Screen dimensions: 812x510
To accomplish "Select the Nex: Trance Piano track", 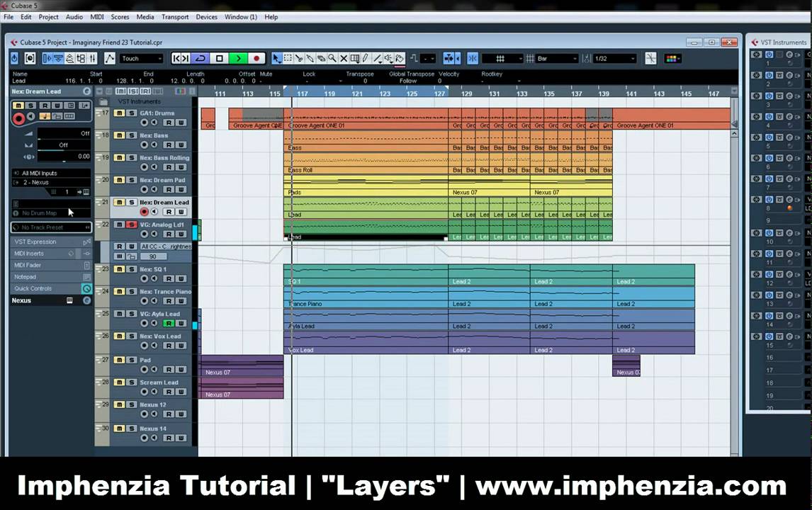I will coord(165,292).
